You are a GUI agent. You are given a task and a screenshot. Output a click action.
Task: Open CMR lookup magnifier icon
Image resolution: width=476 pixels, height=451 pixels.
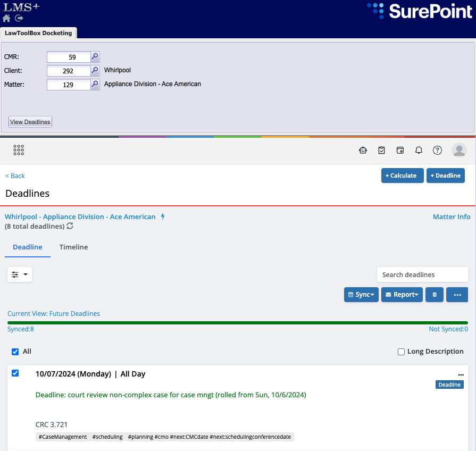click(95, 57)
